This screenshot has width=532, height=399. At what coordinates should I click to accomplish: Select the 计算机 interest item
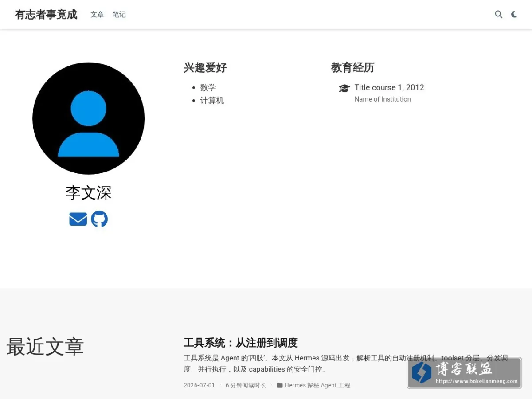tap(212, 101)
